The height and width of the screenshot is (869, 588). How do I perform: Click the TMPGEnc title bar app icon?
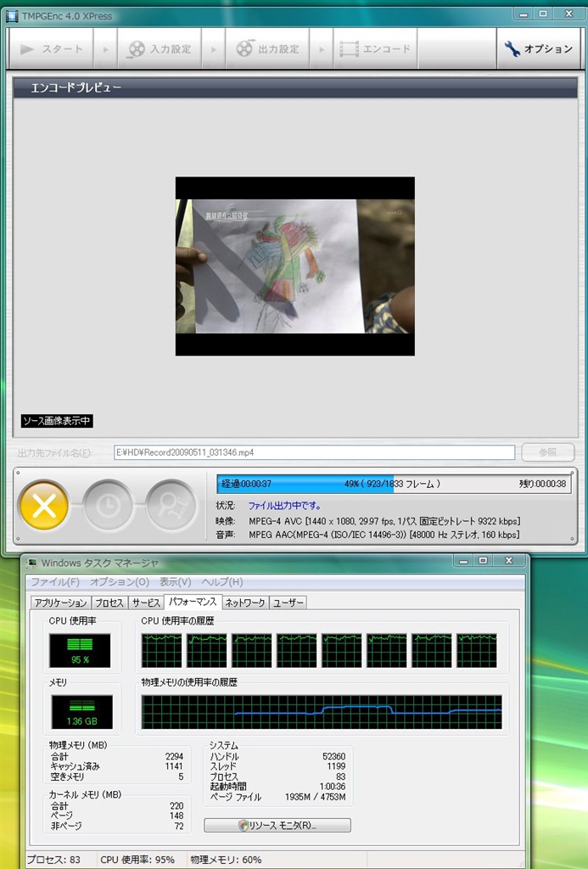pos(12,16)
